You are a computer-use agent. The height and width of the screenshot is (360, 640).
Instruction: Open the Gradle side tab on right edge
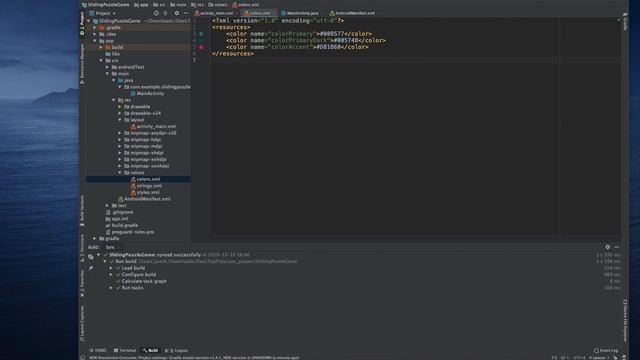(625, 21)
